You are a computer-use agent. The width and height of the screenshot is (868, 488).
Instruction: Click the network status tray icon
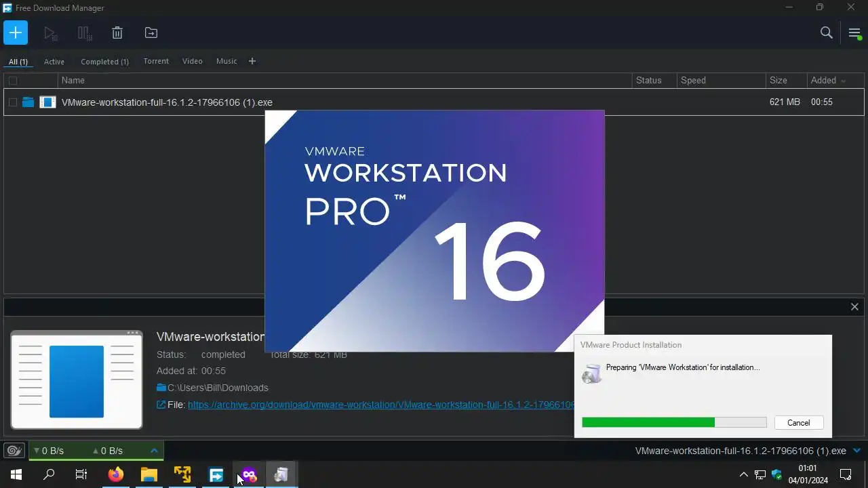point(760,474)
